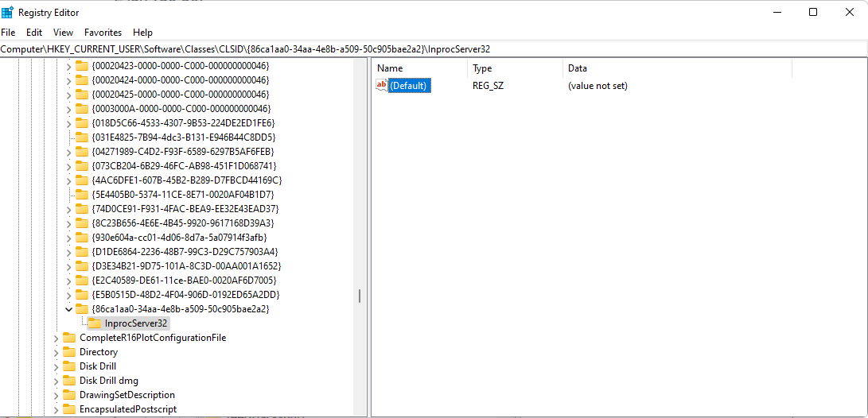This screenshot has width=868, height=418.
Task: Select the Disk Drill dmg key
Action: click(109, 381)
